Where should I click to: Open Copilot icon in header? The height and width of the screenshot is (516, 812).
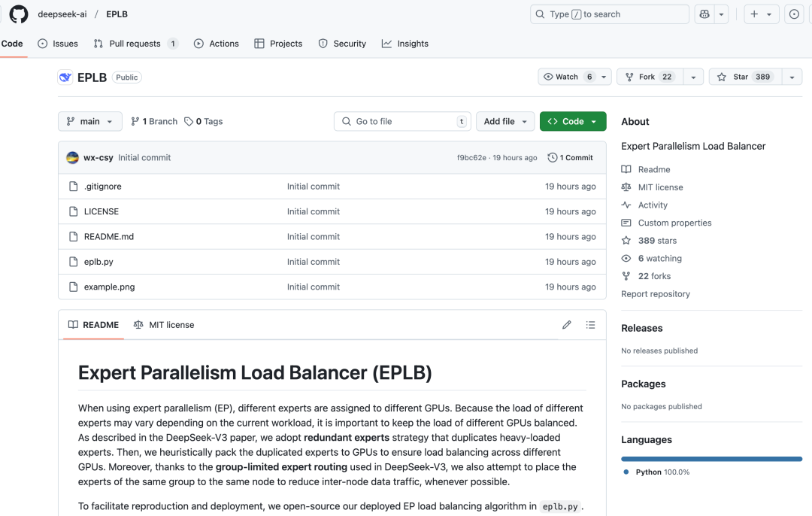point(704,14)
